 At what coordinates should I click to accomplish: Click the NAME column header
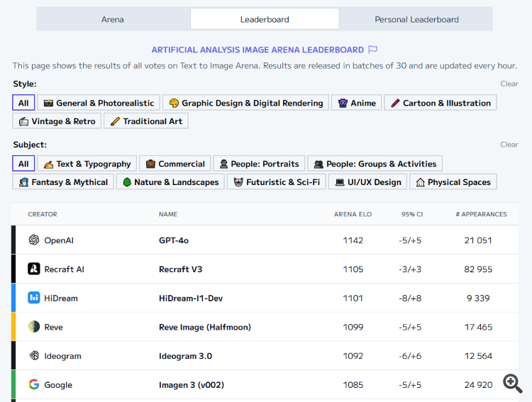coord(168,214)
